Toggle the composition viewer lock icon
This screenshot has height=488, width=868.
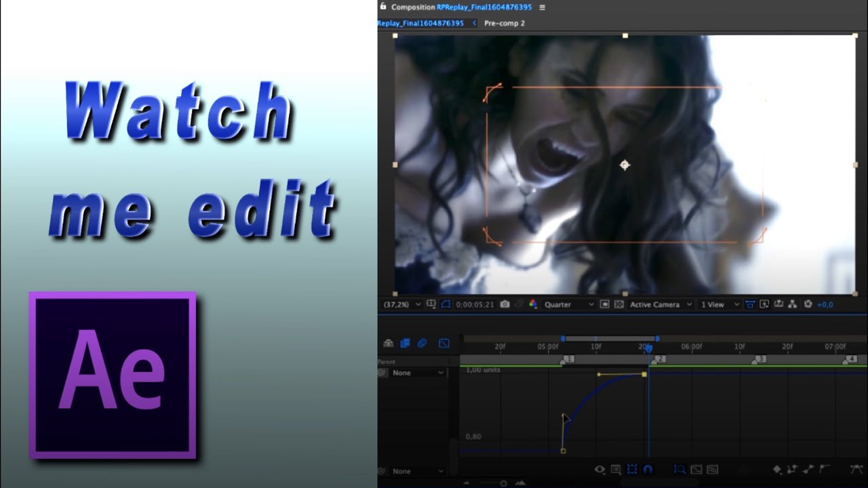[x=383, y=7]
